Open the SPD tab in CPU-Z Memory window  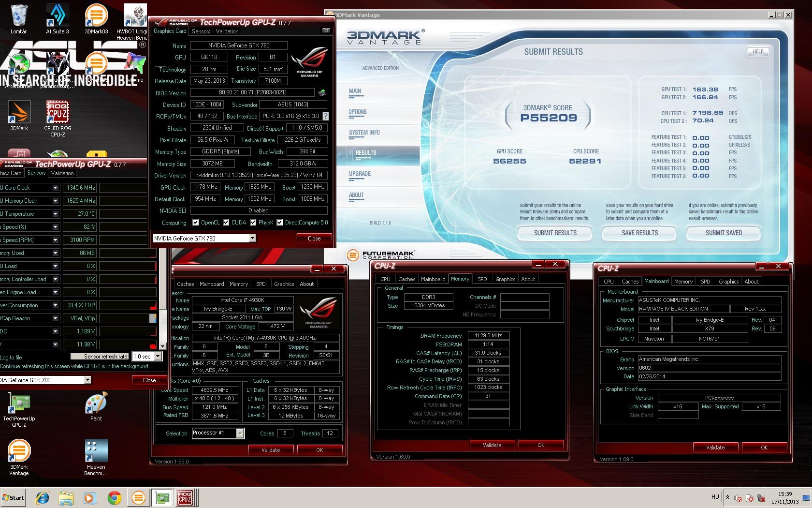[482, 279]
